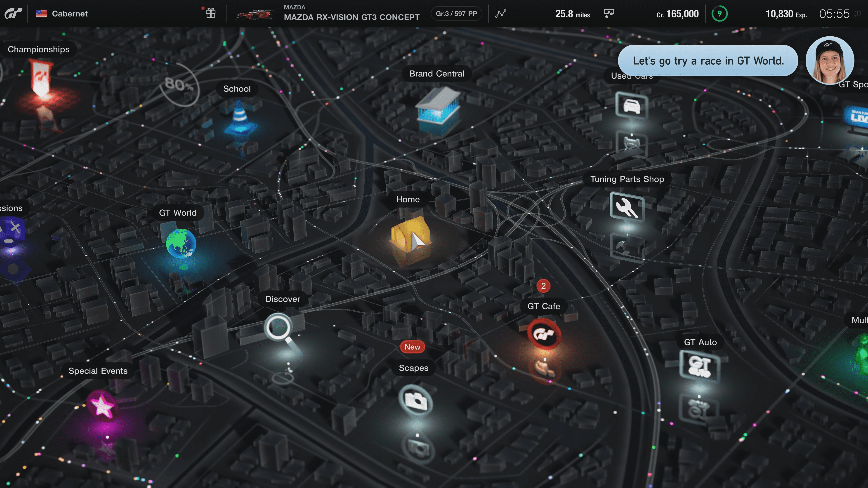Enter the GT Cafe red logo icon
The width and height of the screenshot is (868, 488).
pyautogui.click(x=544, y=334)
